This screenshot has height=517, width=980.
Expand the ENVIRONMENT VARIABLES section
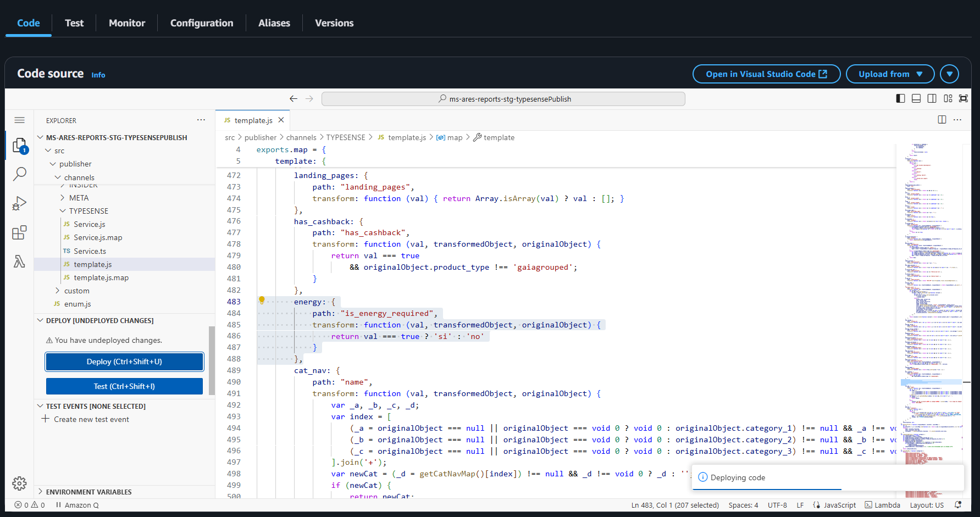(88, 492)
